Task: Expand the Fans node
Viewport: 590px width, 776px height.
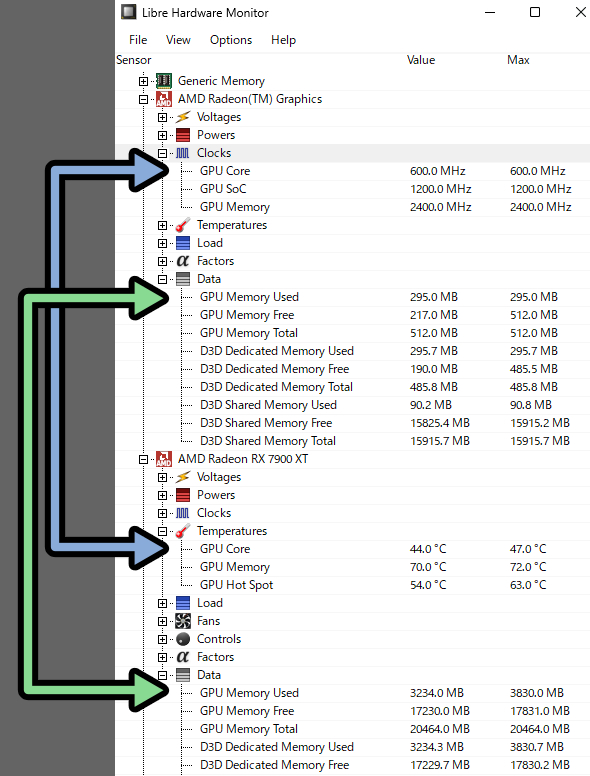Action: (162, 621)
